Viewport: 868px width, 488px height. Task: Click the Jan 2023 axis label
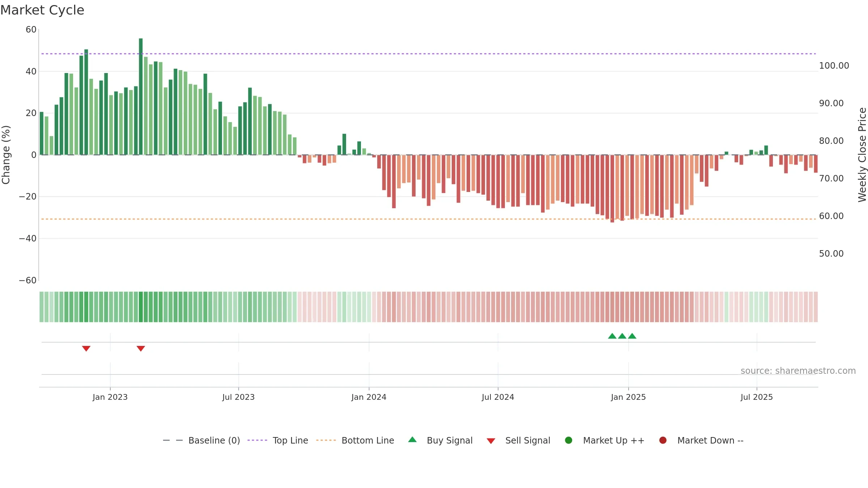[110, 397]
